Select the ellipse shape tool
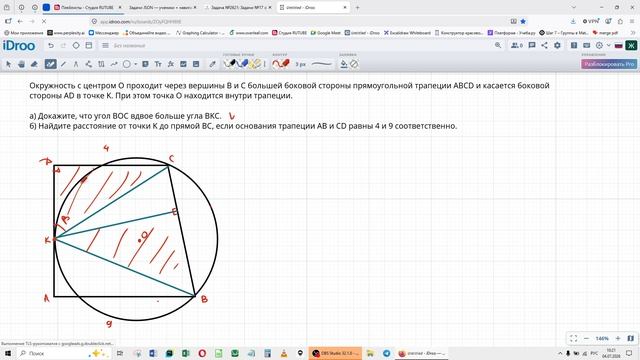Image resolution: width=640 pixels, height=360 pixels. (127, 64)
